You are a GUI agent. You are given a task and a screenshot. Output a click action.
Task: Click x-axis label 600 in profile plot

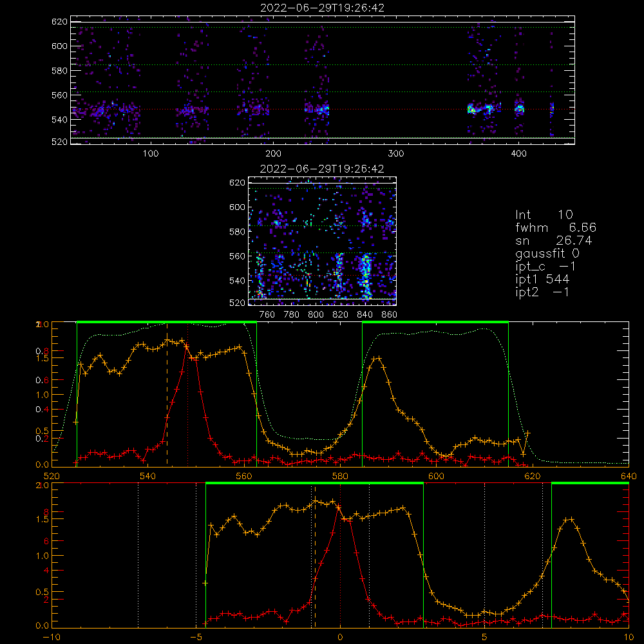[436, 477]
